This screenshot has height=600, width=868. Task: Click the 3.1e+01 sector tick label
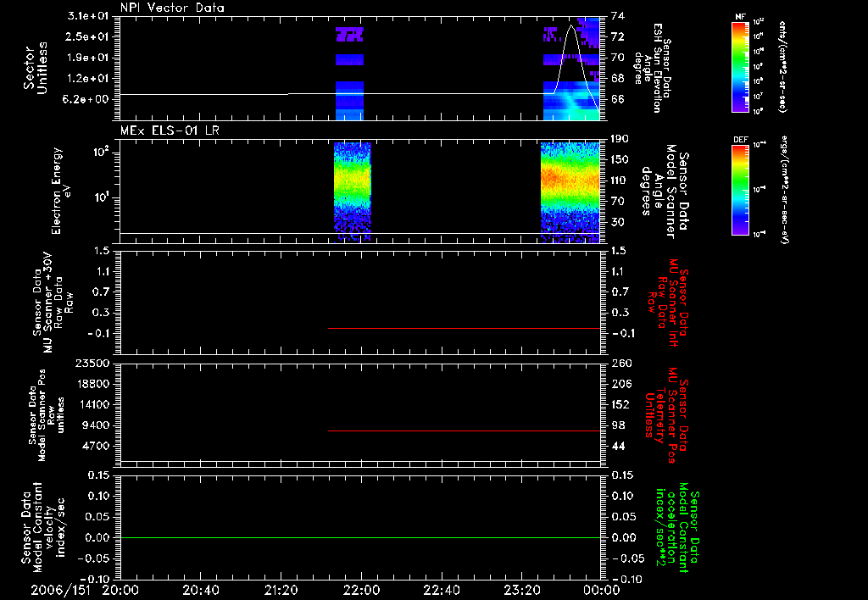[88, 15]
